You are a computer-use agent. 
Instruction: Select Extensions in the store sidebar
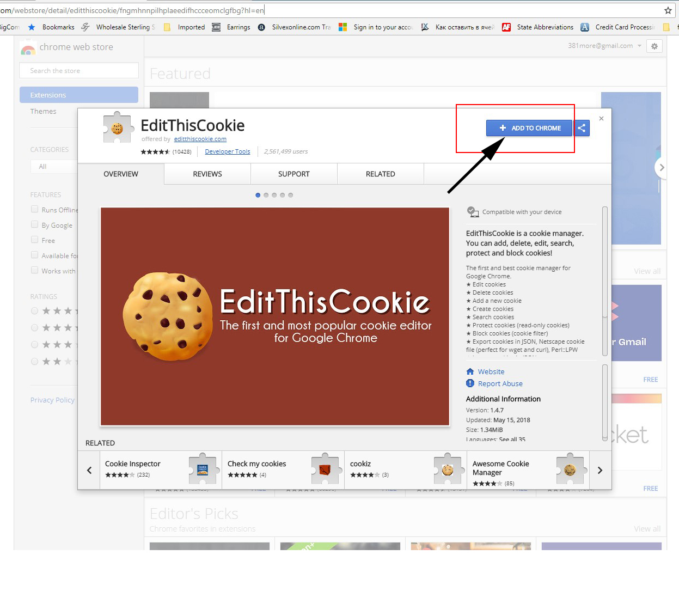pyautogui.click(x=79, y=95)
